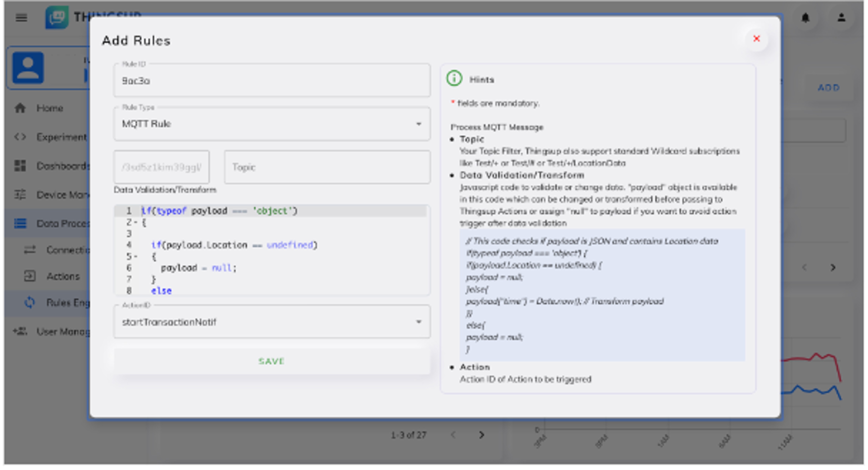
Task: Click the Actions sidebar icon
Action: click(x=30, y=276)
